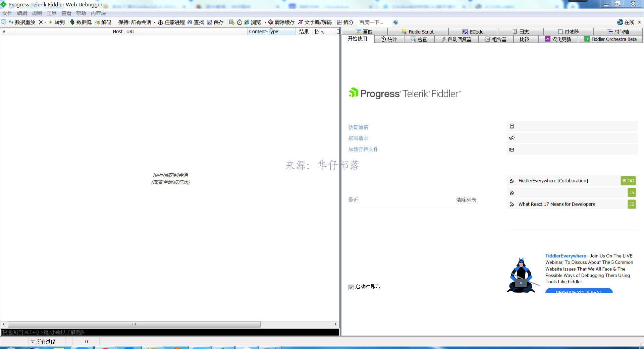Open the FiddlerEverywhere [Collaboration] blog entry
644x349 pixels.
click(553, 181)
